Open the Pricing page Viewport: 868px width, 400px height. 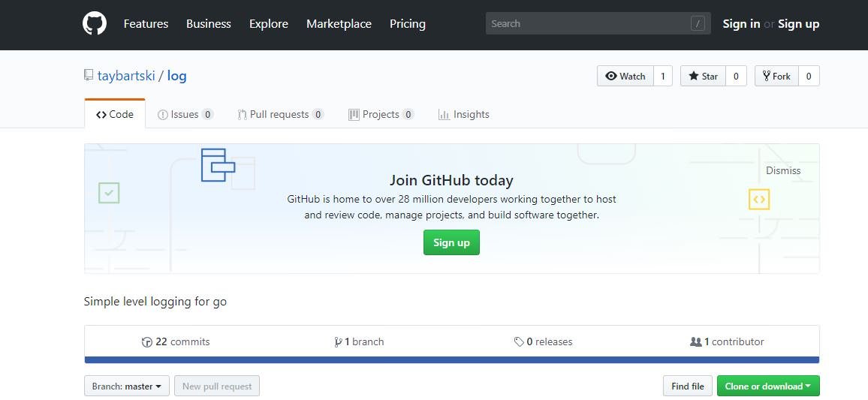(408, 24)
